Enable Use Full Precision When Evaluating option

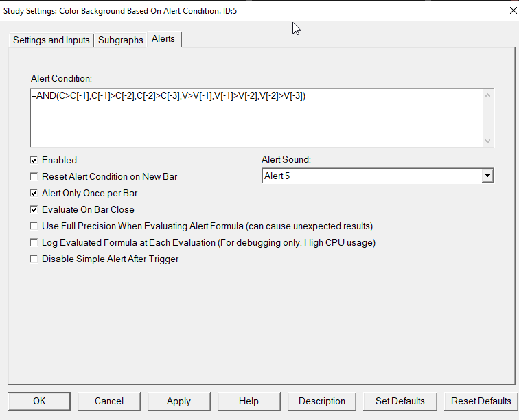point(34,226)
